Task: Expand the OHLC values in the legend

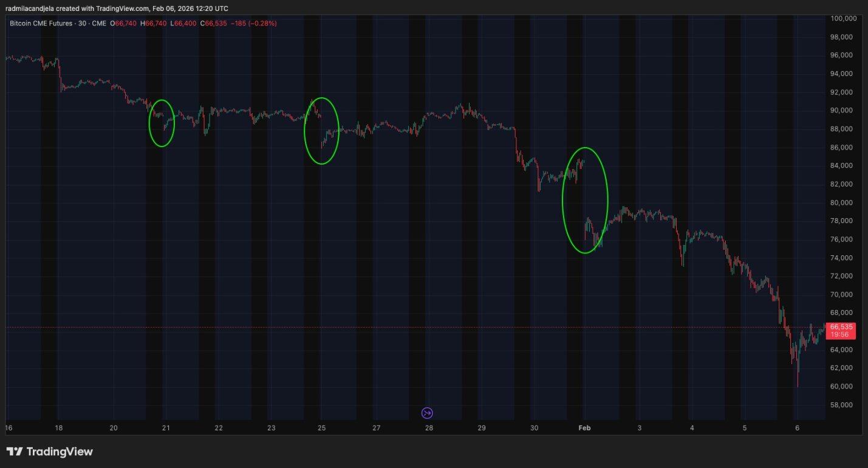Action: pyautogui.click(x=170, y=23)
